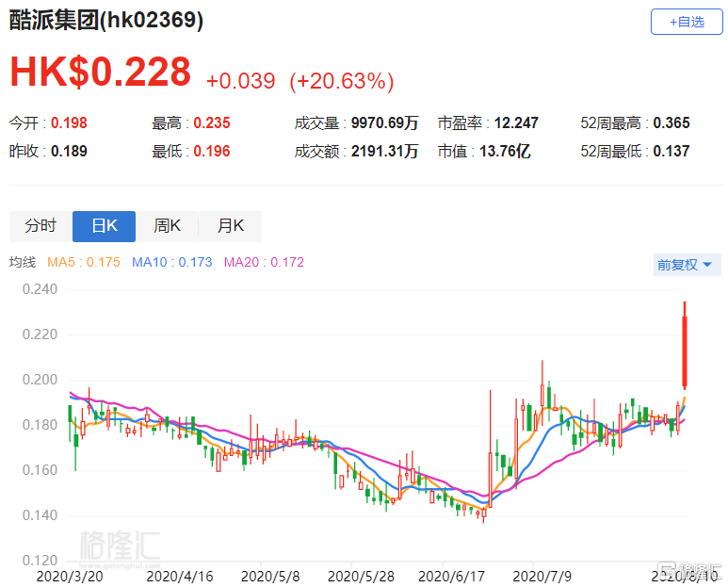Image resolution: width=728 pixels, height=587 pixels.
Task: Click the current price HK$0.228
Action: point(100,72)
